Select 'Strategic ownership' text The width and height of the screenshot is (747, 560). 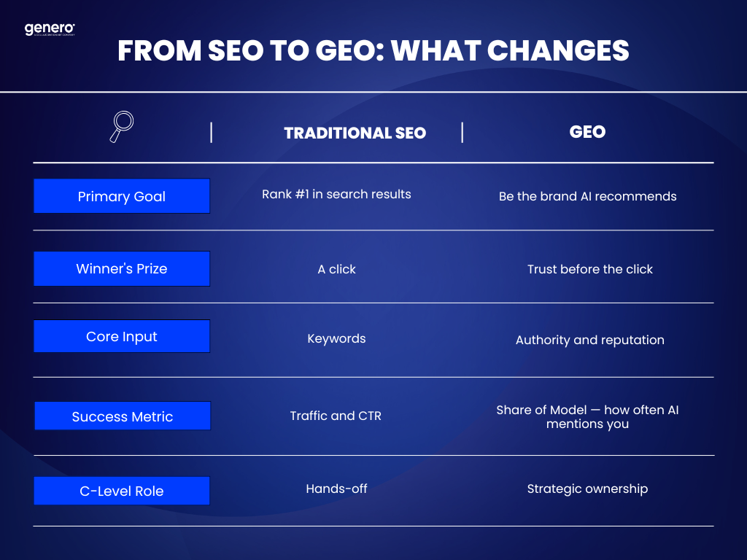pos(587,489)
